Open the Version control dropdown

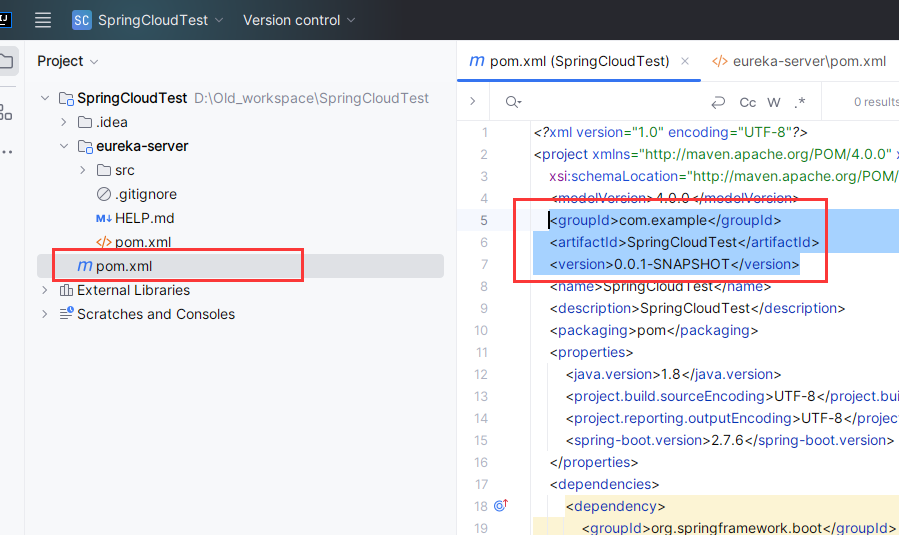298,20
